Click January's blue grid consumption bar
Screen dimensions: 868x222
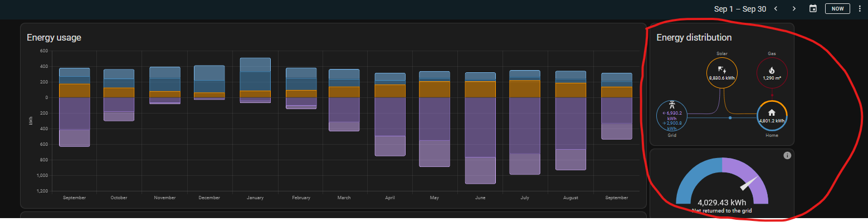click(255, 74)
